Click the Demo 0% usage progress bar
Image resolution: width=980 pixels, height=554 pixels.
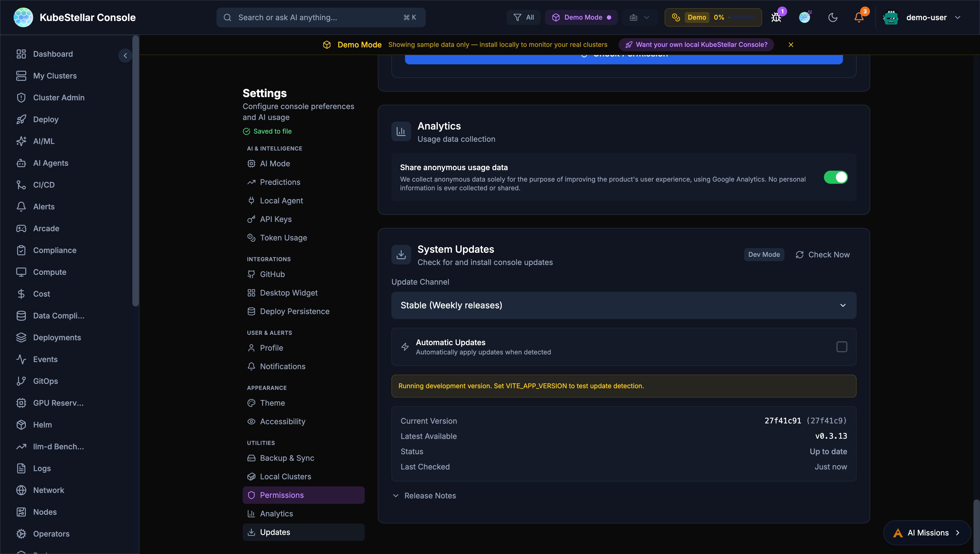click(713, 17)
